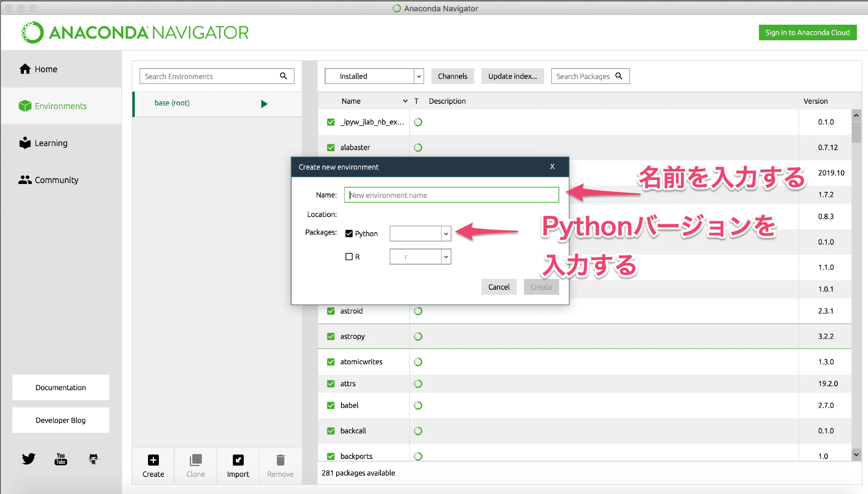Click the package list scrollbar down arrow
The height and width of the screenshot is (494, 868).
point(856,454)
